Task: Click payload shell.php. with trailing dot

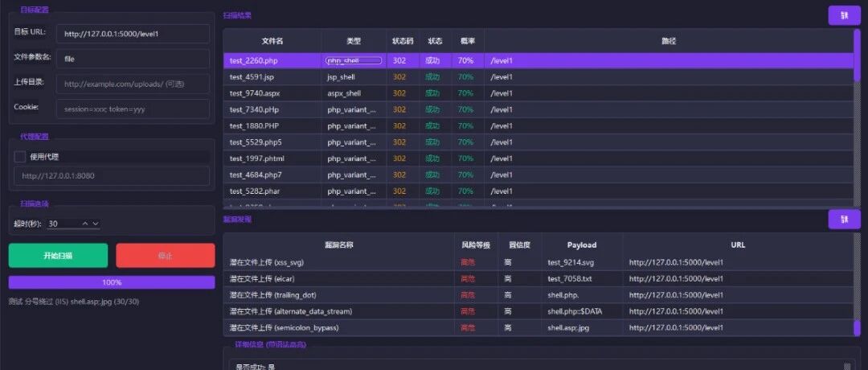Action: coord(563,294)
